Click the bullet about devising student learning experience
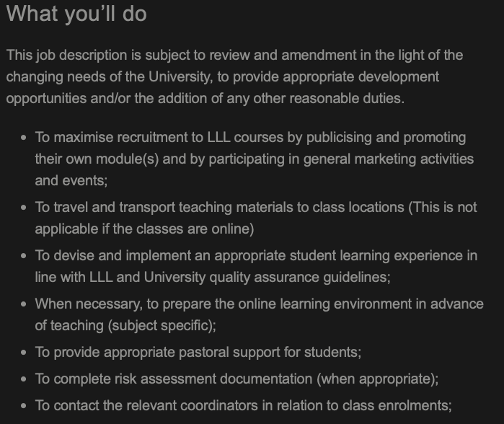Screen dimensions: 504x424 coord(256,266)
